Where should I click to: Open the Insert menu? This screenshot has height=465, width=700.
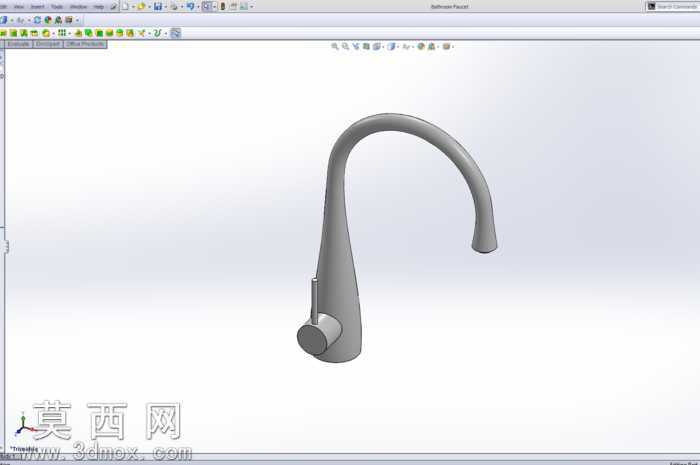tap(38, 7)
